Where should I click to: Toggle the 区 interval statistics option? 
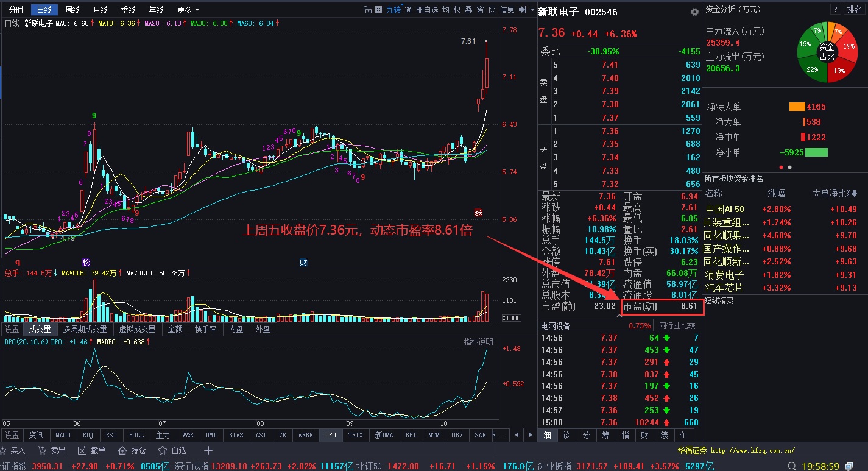492,10
